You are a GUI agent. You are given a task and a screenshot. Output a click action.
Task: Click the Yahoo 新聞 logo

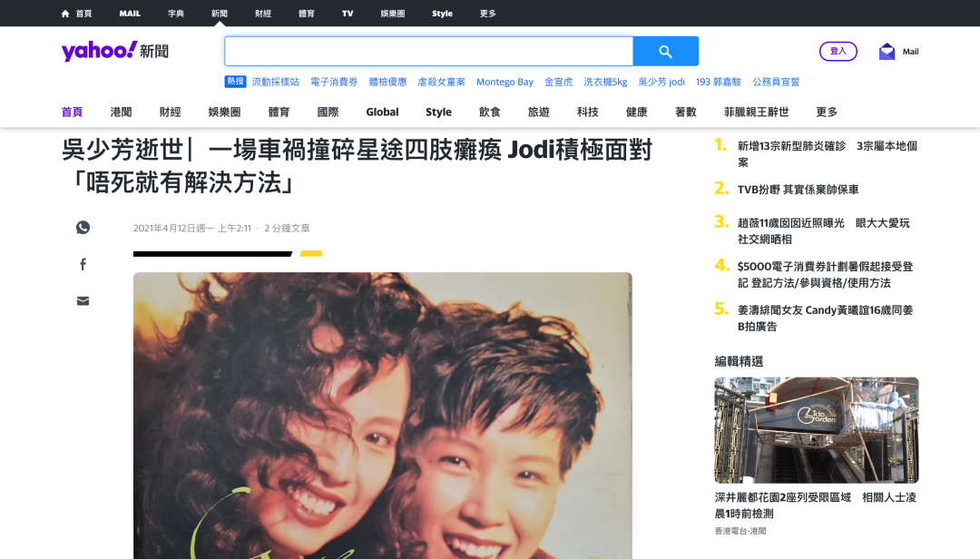coord(115,51)
